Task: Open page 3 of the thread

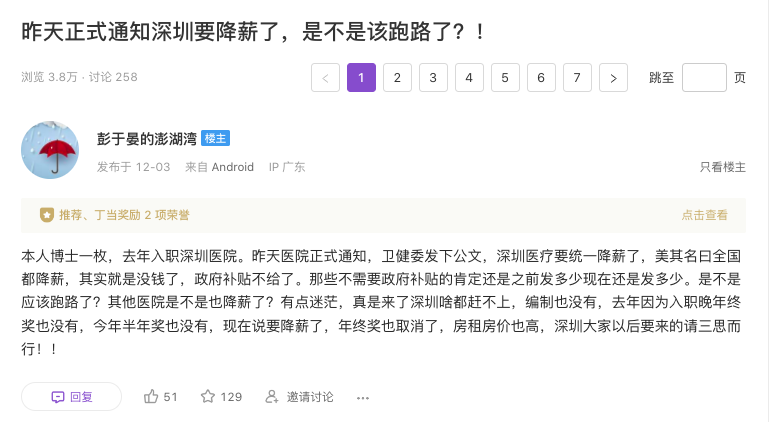Action: (x=433, y=77)
